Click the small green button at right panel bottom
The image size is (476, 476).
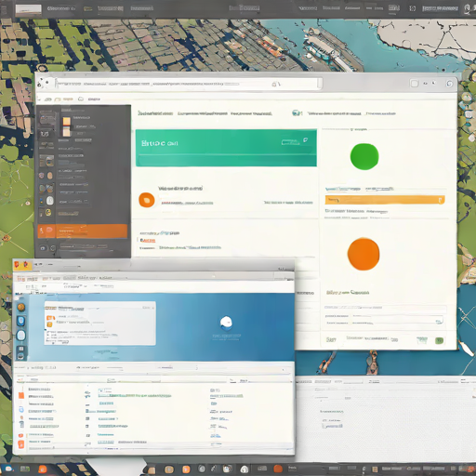coord(439,340)
